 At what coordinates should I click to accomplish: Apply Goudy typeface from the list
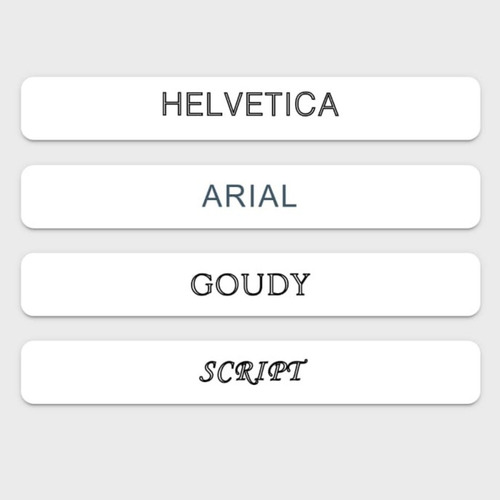pyautogui.click(x=250, y=284)
